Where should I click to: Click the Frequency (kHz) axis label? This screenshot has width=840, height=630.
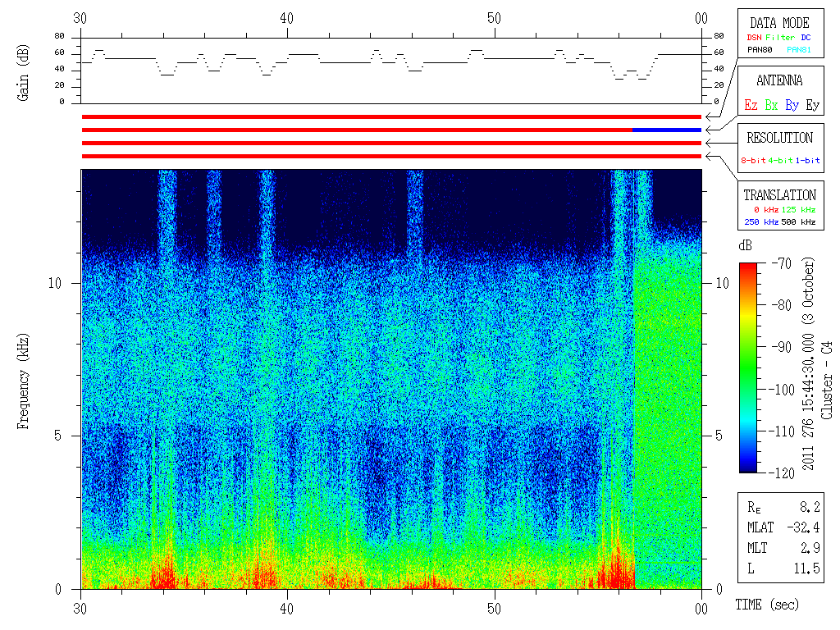[x=23, y=381]
